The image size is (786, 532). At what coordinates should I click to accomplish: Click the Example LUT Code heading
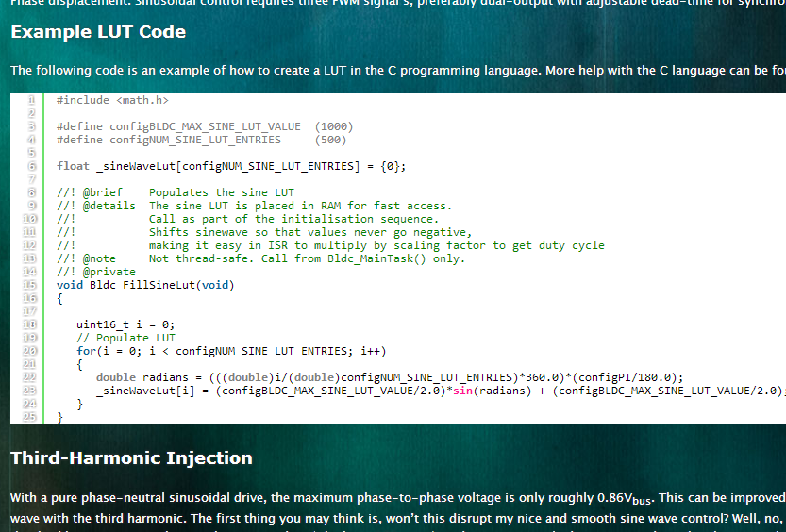click(x=98, y=32)
